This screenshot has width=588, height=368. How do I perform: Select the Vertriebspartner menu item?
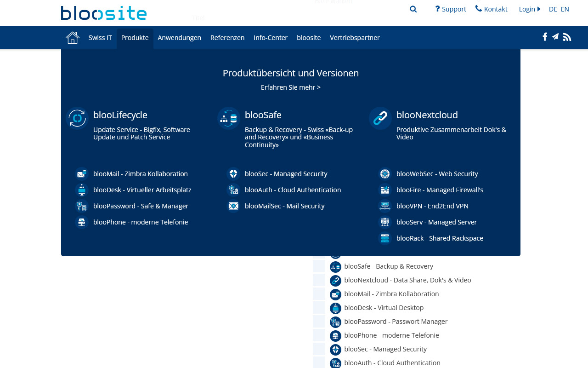[355, 38]
